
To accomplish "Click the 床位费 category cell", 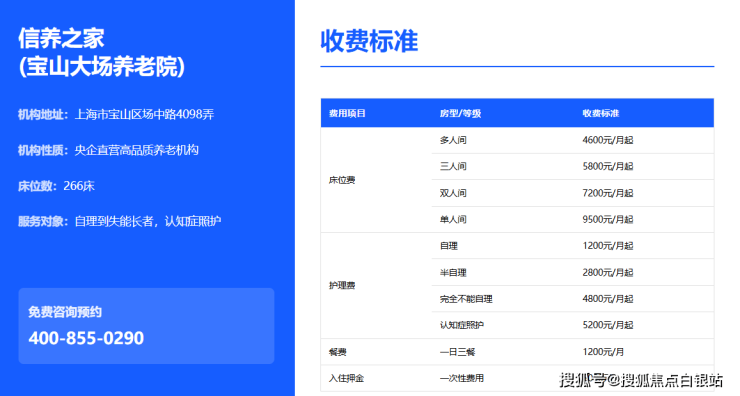I will coord(342,180).
